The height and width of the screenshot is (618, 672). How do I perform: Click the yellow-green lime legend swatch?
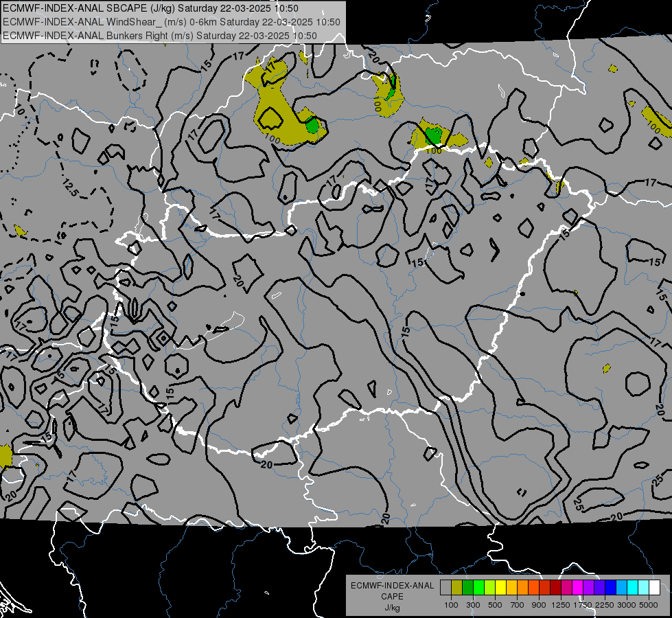click(x=490, y=587)
